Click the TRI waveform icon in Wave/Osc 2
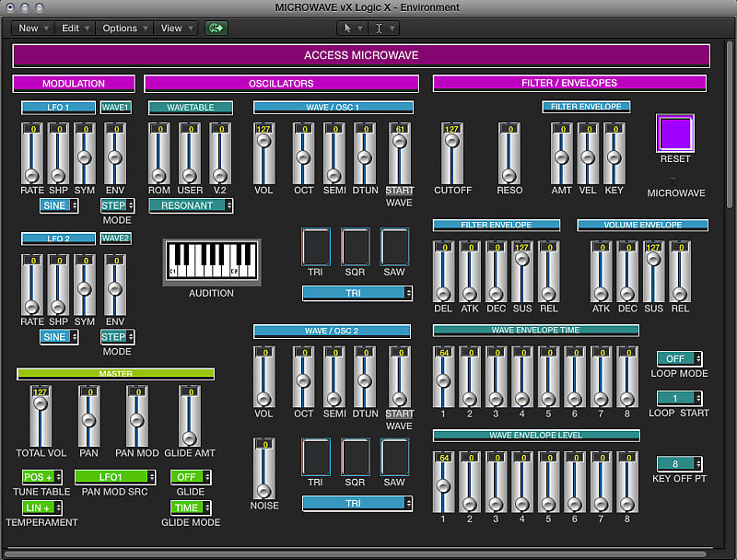737x560 pixels. 316,459
